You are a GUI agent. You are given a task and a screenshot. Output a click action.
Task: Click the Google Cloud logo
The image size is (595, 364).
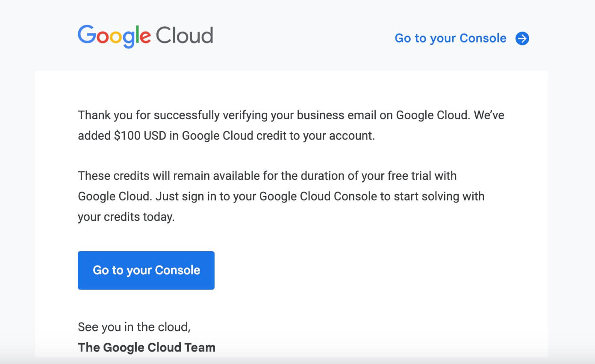point(145,36)
